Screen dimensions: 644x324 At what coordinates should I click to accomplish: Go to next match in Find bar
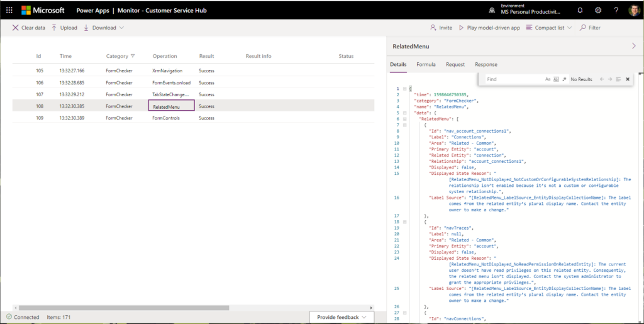click(610, 79)
